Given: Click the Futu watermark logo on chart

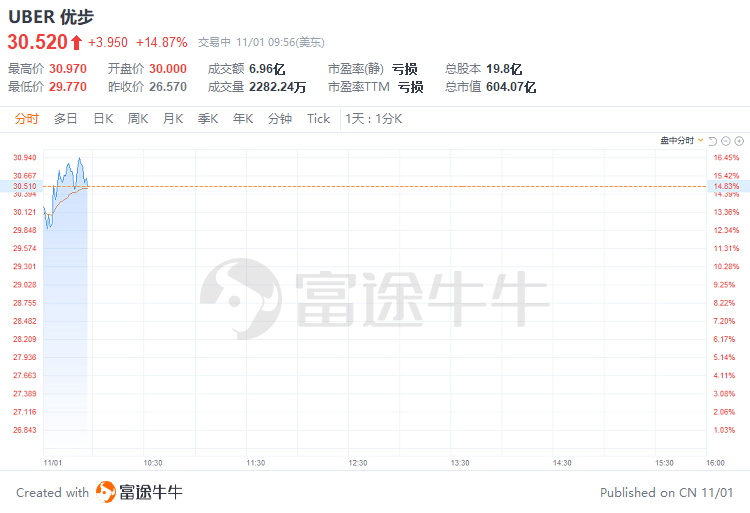Looking at the screenshot, I should (x=241, y=299).
